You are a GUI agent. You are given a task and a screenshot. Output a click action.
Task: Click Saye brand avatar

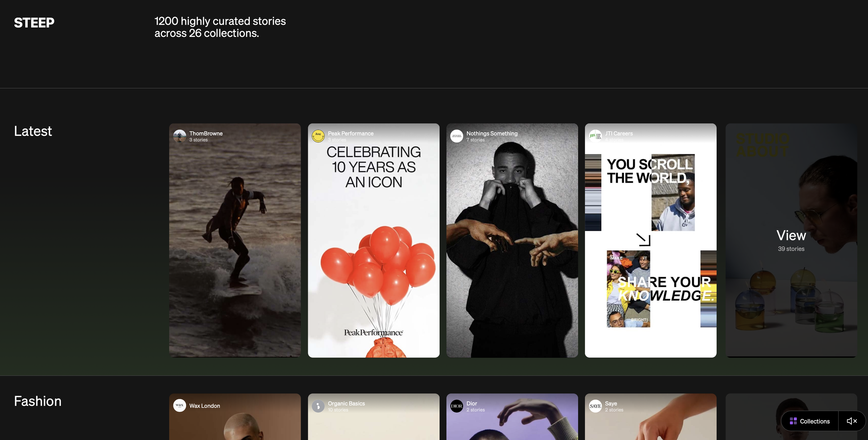[x=595, y=406]
